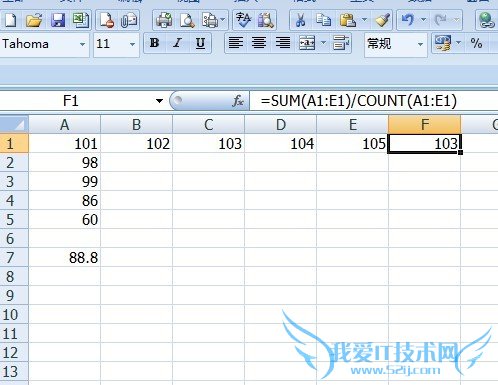Select cell A3 containing 99
498x385 pixels.
point(65,182)
